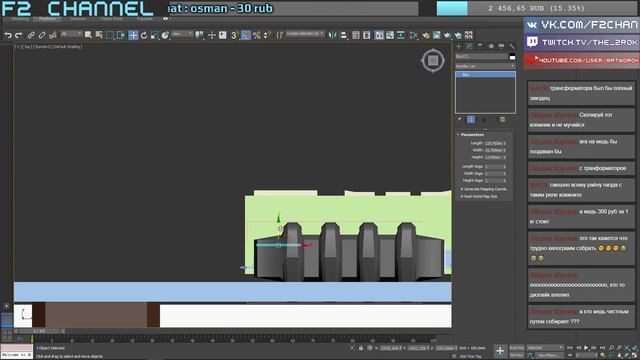Select the Box entry in the modifier stack
Viewport: 640px width, 360px height.
485,75
